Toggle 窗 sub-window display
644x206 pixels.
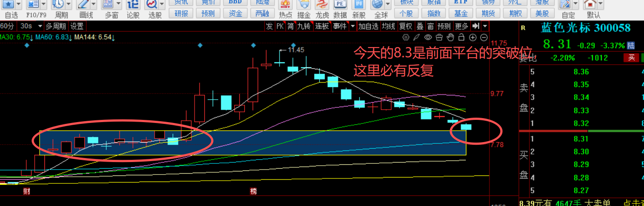pyautogui.click(x=430, y=26)
